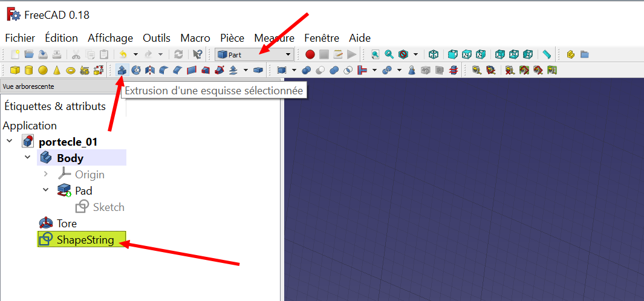Open the Edit macros notepad icon
The height and width of the screenshot is (301, 644).
tap(338, 54)
